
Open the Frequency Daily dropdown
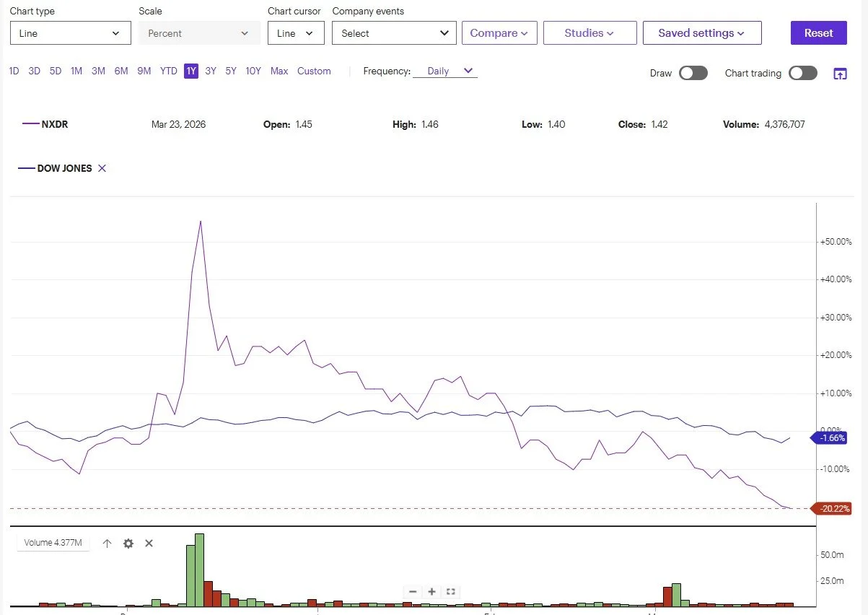point(445,71)
